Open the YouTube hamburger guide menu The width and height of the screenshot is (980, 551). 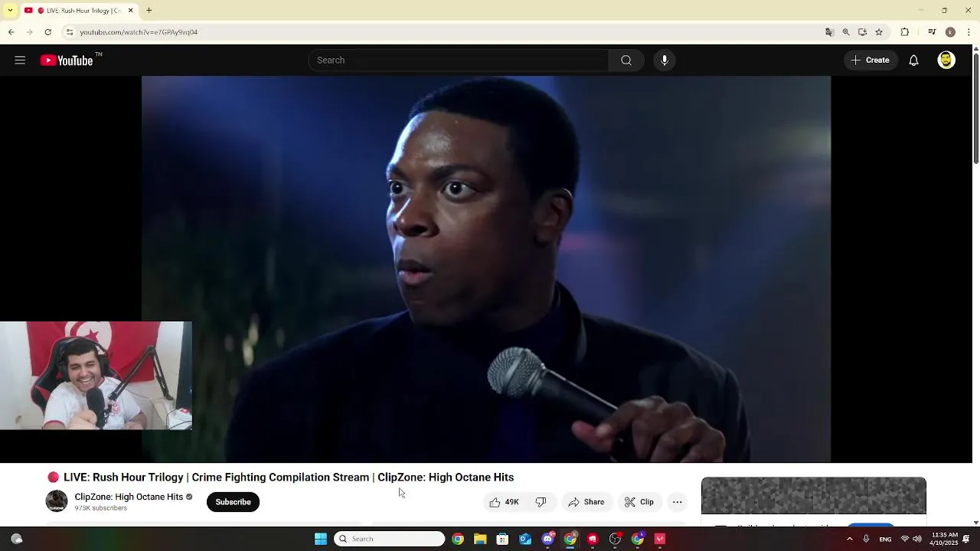[x=20, y=60]
